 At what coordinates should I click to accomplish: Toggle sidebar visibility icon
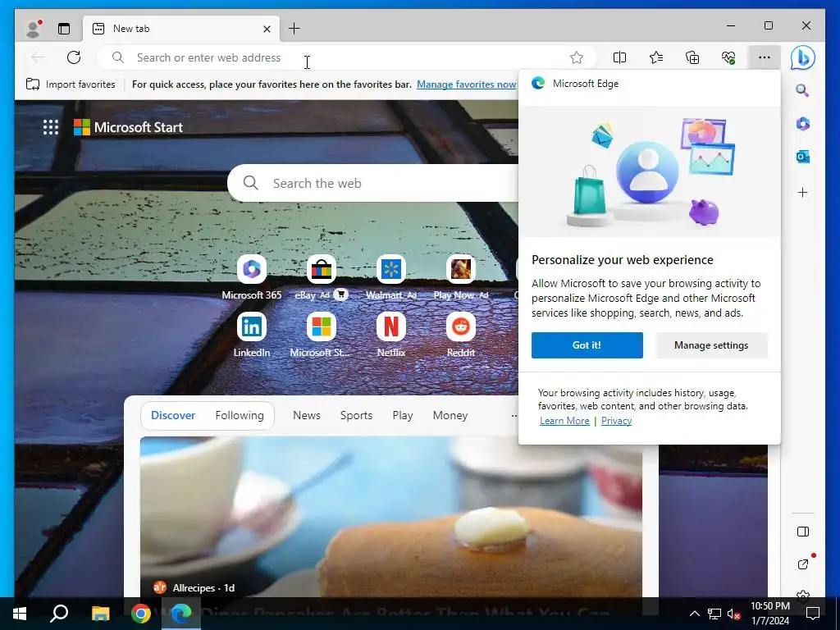(802, 532)
